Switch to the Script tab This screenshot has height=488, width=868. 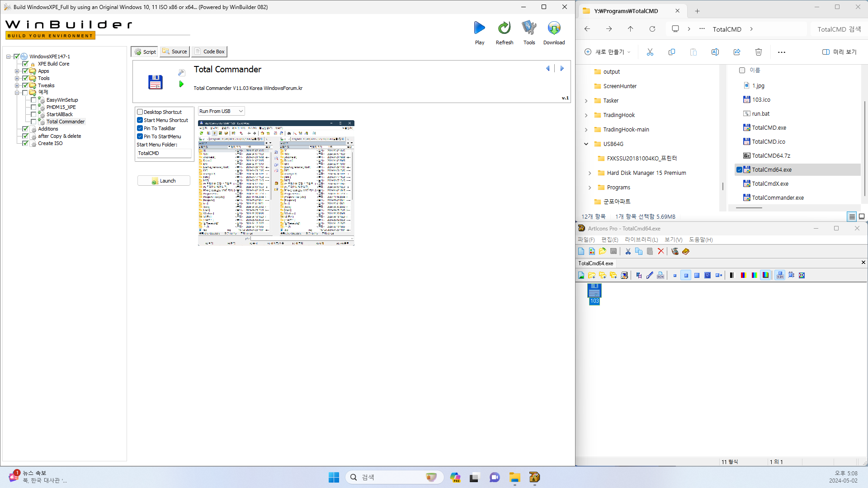145,52
